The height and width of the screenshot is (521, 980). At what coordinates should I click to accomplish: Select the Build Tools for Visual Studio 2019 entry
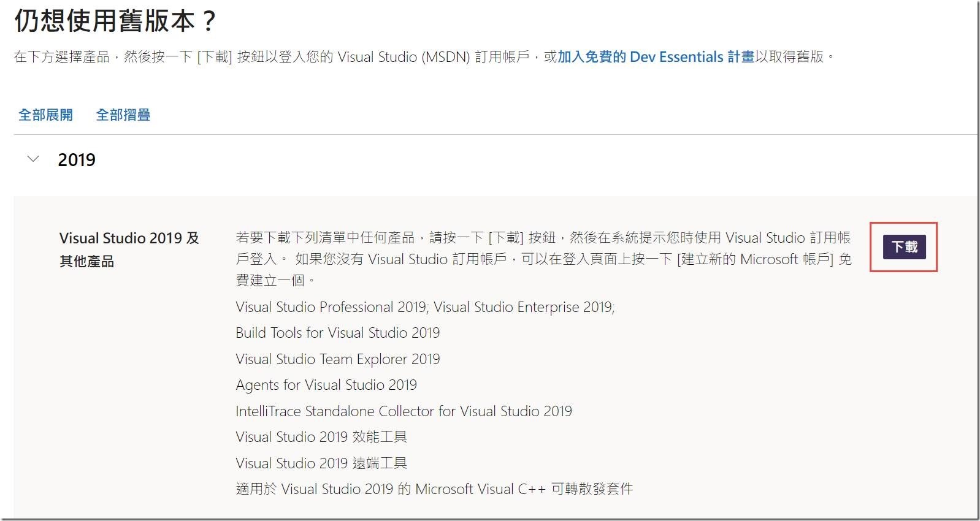click(337, 333)
